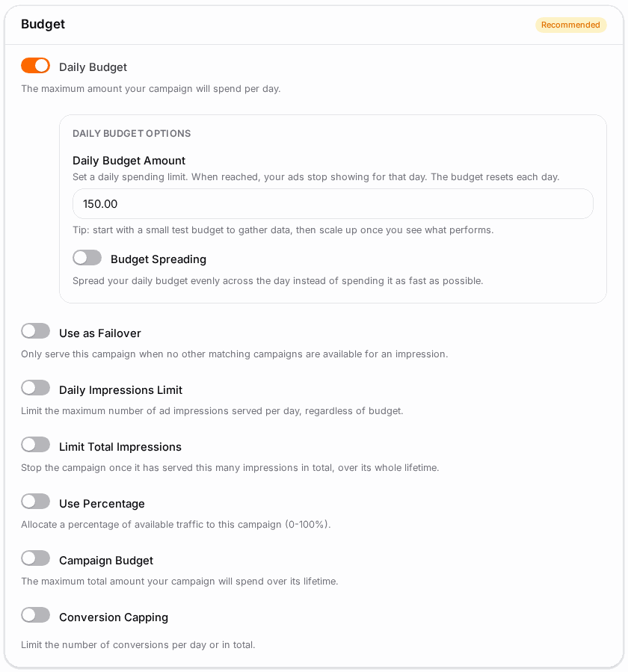Switch on Limit Total Impressions toggle
This screenshot has width=628, height=672.
tap(36, 445)
